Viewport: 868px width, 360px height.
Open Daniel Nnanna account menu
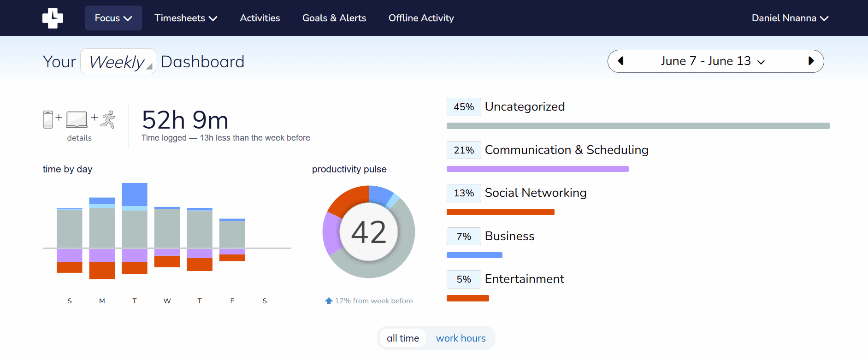coord(790,18)
